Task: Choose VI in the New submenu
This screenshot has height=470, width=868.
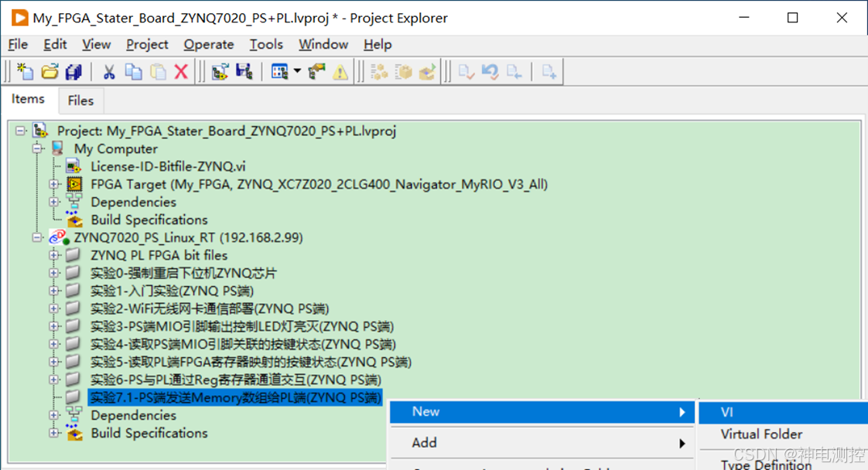Action: [x=784, y=413]
